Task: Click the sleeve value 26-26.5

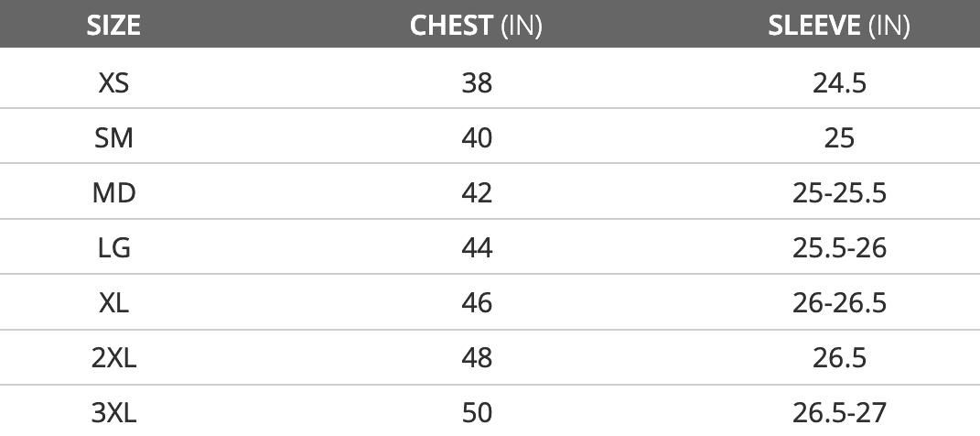Action: tap(839, 302)
